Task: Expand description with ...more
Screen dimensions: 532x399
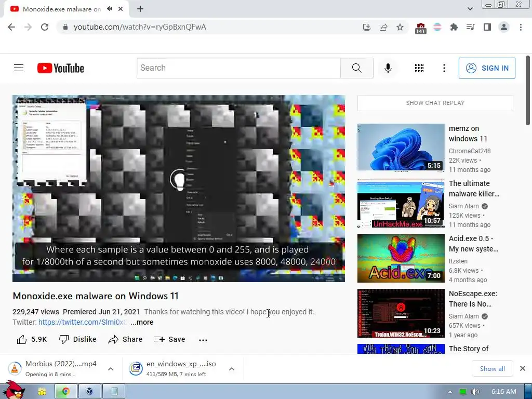Action: tap(142, 322)
